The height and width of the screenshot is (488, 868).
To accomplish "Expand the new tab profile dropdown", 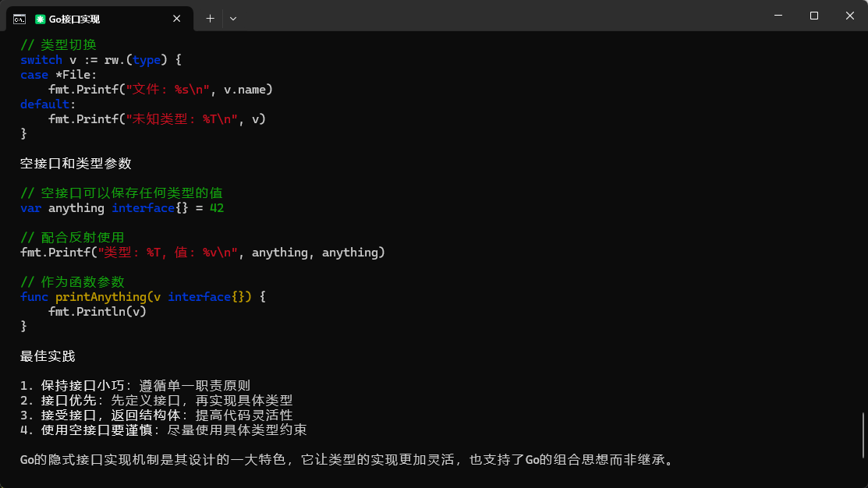I will point(233,18).
